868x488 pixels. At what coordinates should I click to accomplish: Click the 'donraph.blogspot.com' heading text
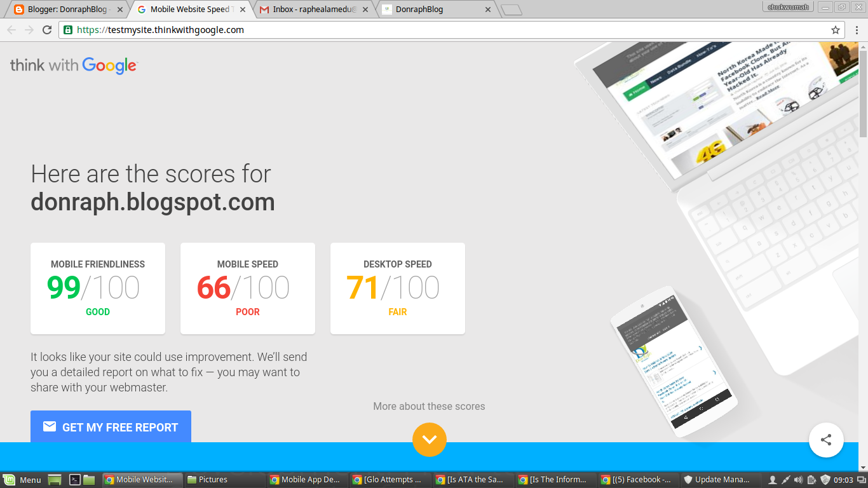[153, 203]
